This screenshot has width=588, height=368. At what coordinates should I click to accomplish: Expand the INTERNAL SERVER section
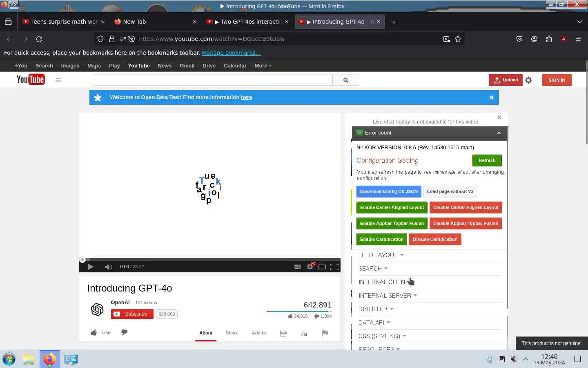(388, 296)
